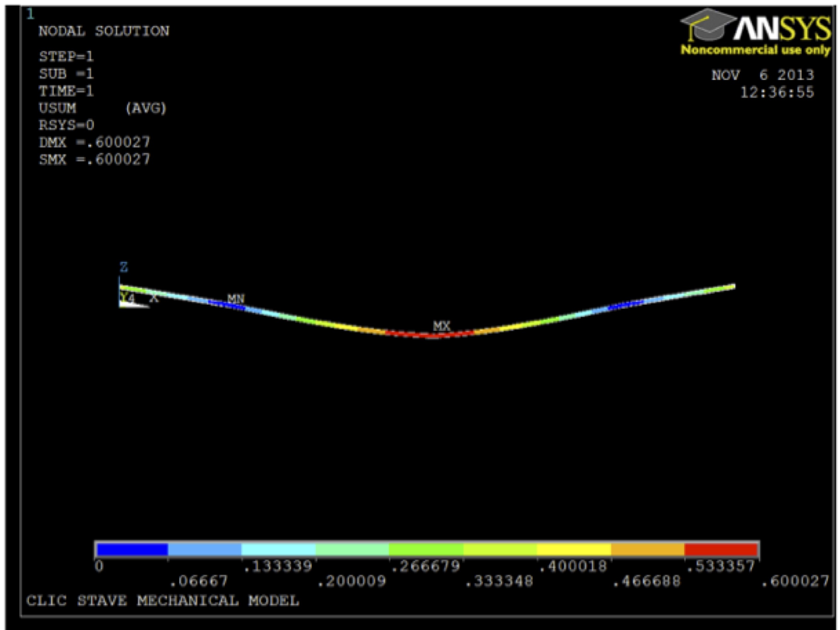Viewport: 840px width, 630px height.
Task: Click the .600027 legend maximum value
Action: tap(795, 581)
